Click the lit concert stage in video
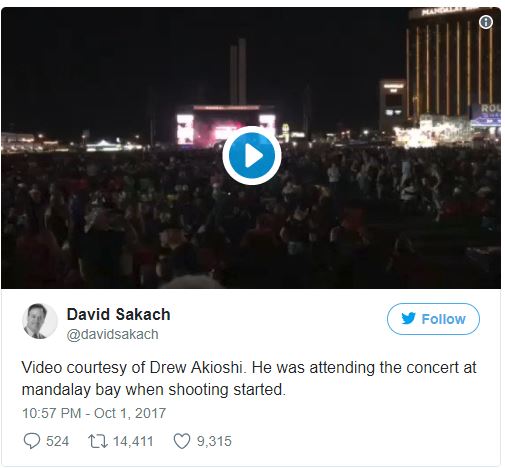 [226, 125]
